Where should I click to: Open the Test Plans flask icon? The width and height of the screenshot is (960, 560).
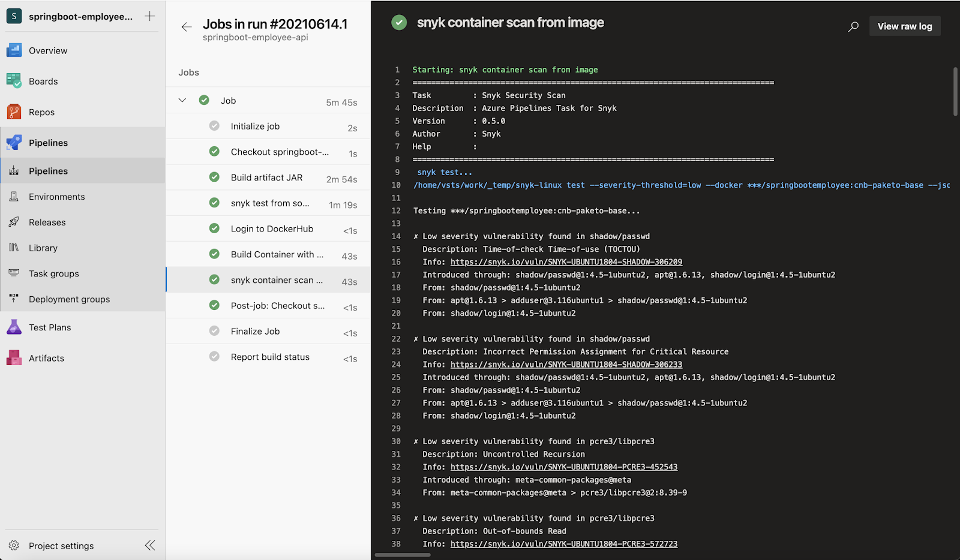pos(14,327)
